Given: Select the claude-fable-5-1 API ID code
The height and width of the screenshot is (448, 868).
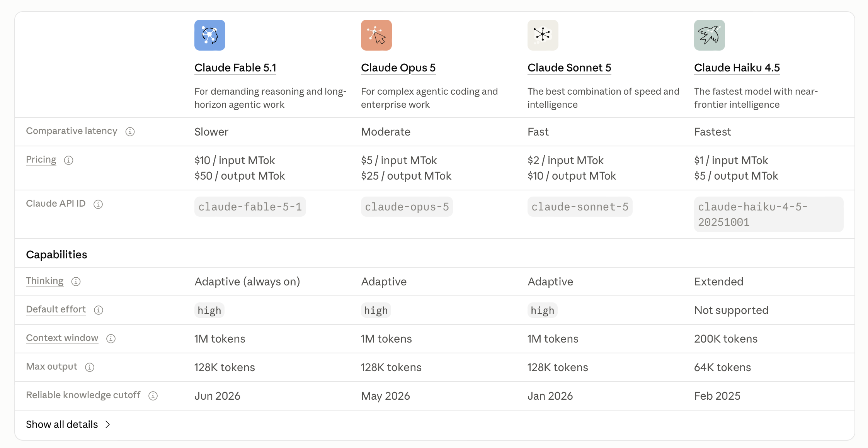Looking at the screenshot, I should (250, 207).
